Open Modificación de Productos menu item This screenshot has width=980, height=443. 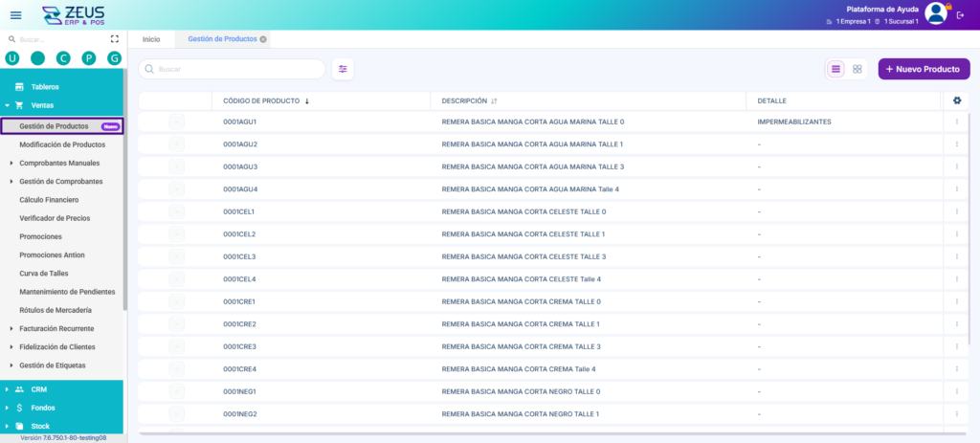tap(62, 144)
